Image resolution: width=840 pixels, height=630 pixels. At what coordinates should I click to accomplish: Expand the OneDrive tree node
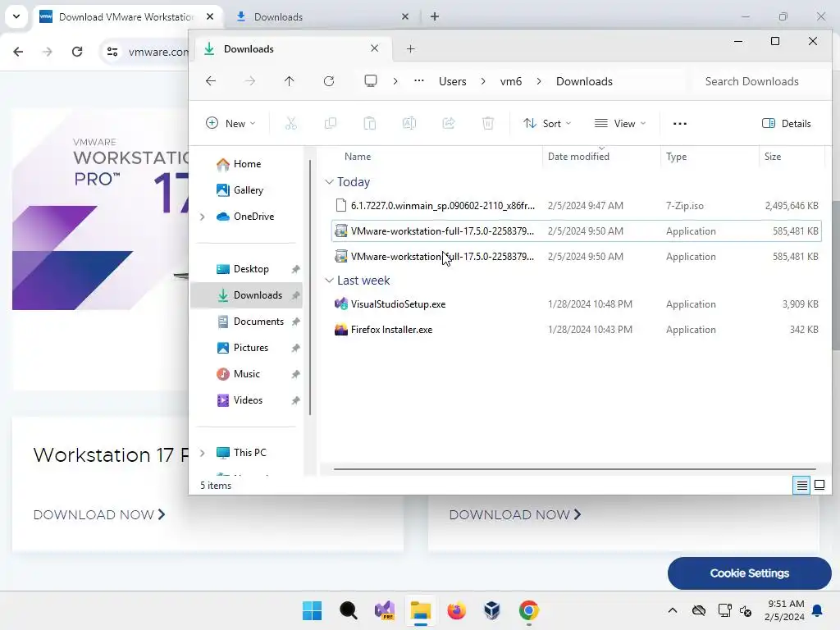(x=202, y=217)
